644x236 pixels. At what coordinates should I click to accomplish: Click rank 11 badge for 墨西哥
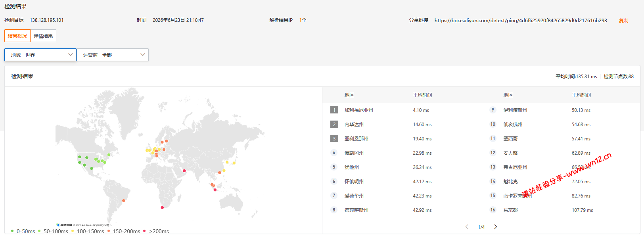pyautogui.click(x=493, y=138)
